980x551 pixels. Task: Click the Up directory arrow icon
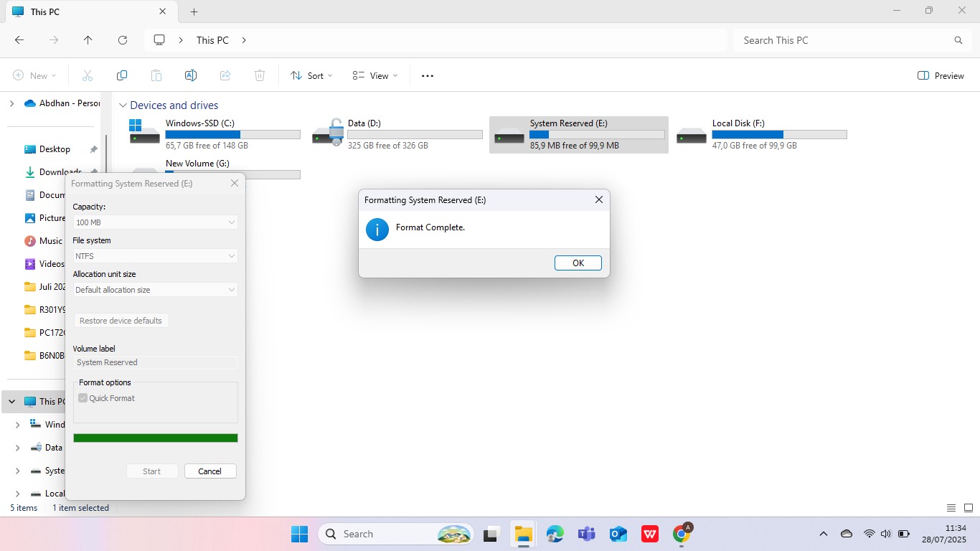(x=88, y=40)
